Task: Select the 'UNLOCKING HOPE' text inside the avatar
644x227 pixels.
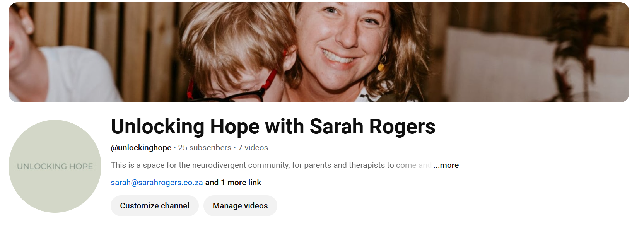Action: [55, 166]
